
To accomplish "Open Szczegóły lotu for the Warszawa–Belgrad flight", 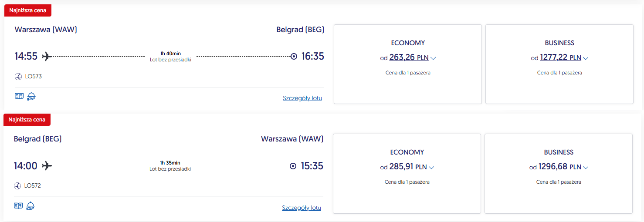I will pos(302,98).
